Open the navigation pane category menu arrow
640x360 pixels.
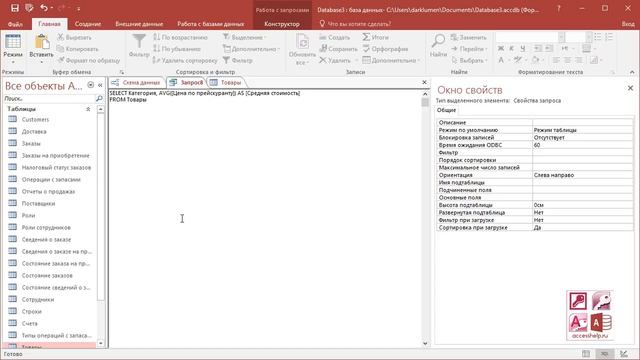(91, 85)
